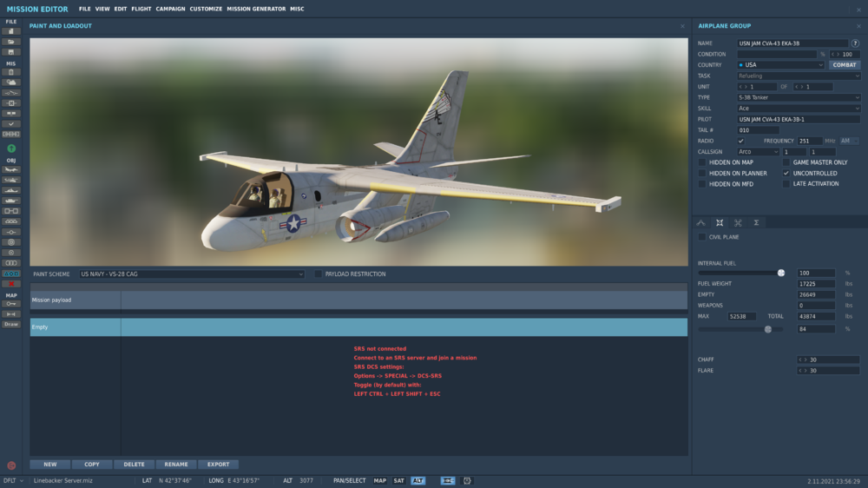Open the Callsign Arco dropdown
Viewport: 868px width, 488px height.
click(x=758, y=152)
